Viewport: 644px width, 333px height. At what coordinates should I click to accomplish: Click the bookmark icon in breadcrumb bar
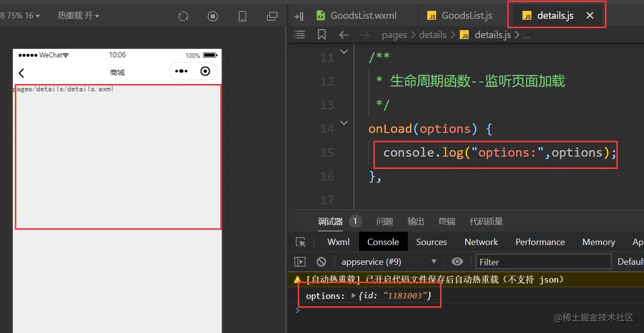322,35
